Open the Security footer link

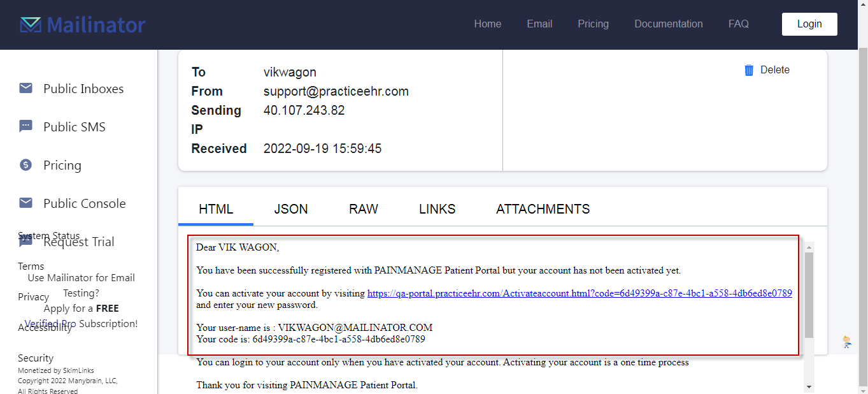[x=36, y=358]
